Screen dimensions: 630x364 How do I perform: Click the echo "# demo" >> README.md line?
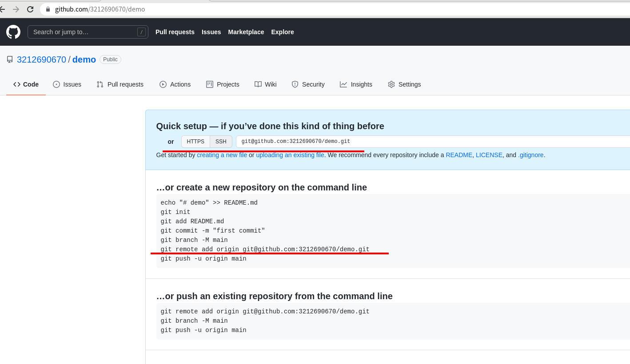[x=209, y=203]
